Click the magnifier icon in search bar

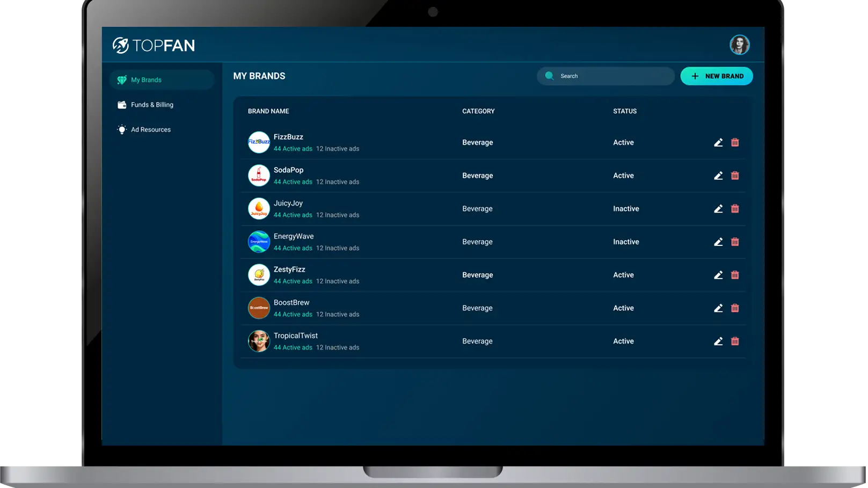[549, 76]
